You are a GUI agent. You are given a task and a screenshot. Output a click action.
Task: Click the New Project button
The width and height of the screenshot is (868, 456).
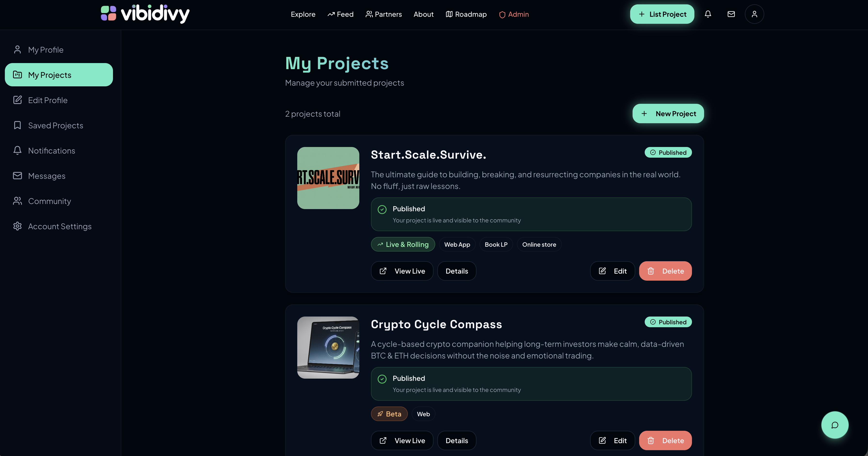tap(668, 114)
